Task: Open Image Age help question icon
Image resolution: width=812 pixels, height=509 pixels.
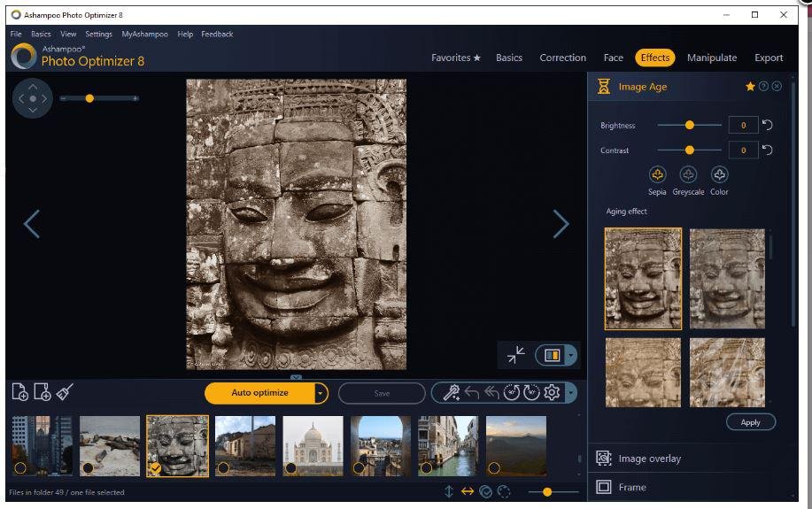Action: [763, 87]
